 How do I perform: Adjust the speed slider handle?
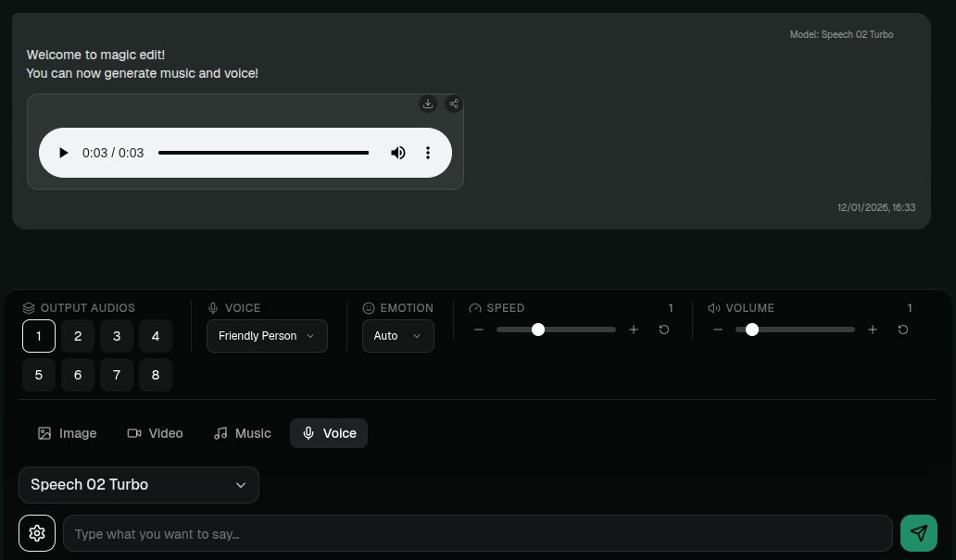coord(537,330)
